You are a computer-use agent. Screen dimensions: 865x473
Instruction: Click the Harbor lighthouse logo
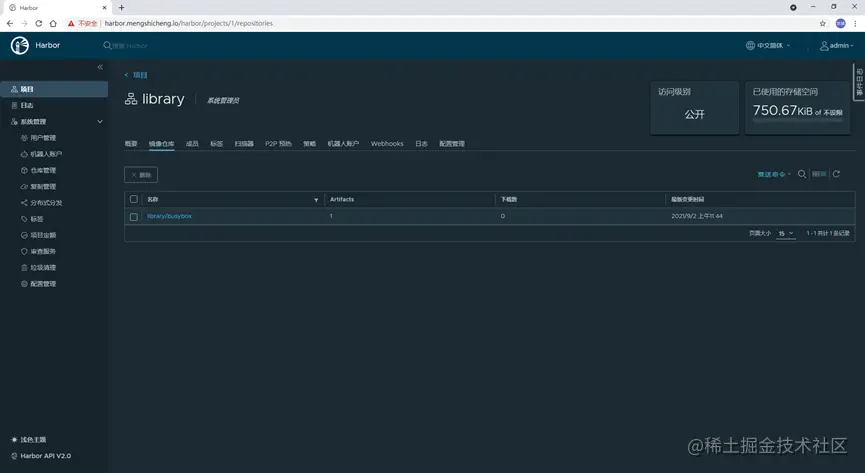pyautogui.click(x=20, y=45)
